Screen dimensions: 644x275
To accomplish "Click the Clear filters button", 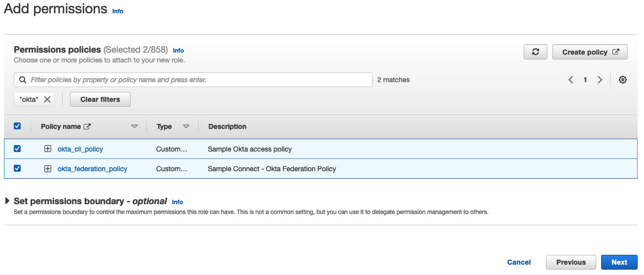I will pos(100,99).
